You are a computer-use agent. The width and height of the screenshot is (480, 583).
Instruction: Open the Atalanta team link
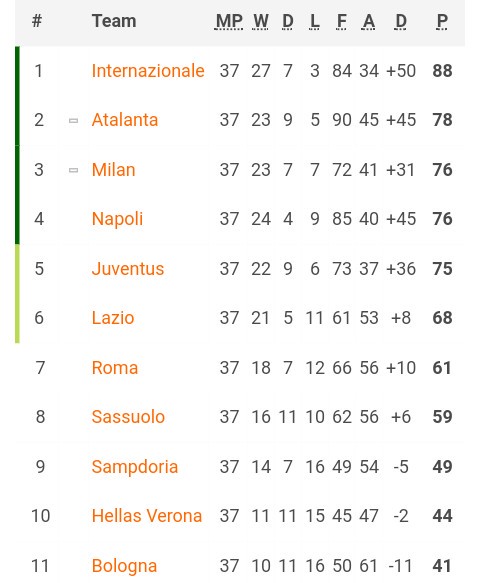(x=125, y=120)
